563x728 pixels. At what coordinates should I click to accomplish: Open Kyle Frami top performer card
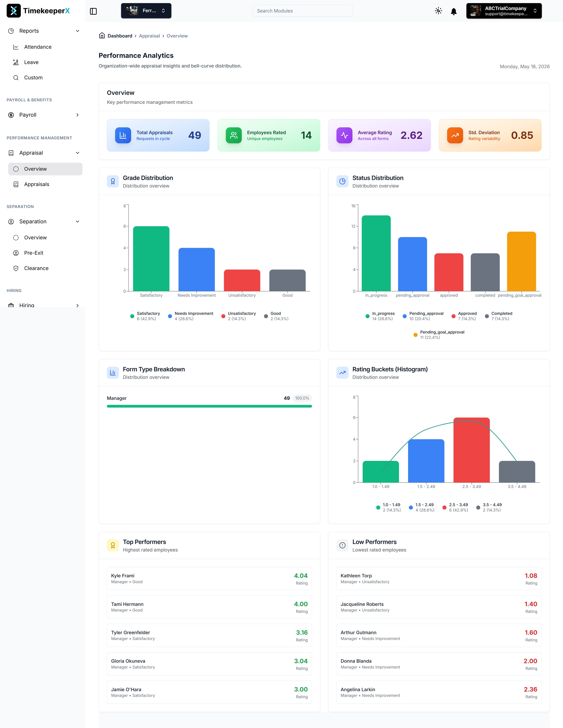point(209,579)
